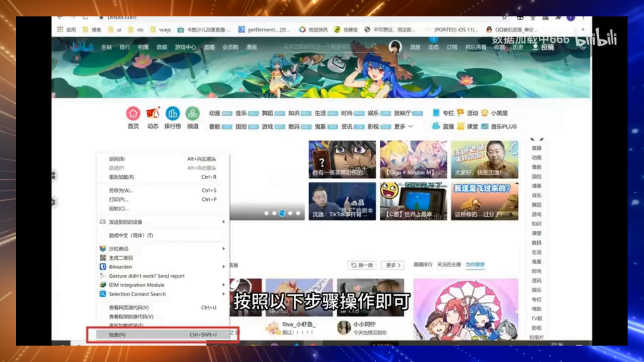Expand the Selection Context Search submenu
Image resolution: width=644 pixels, height=362 pixels.
[x=163, y=294]
